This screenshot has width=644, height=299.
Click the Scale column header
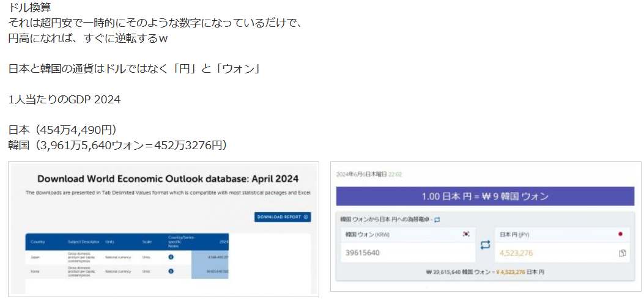[x=147, y=242]
